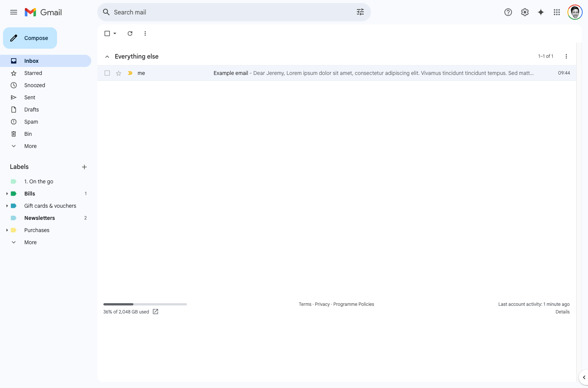Click the light blue Newsletters label tag
Screen dimensions: 588x388
[14, 218]
